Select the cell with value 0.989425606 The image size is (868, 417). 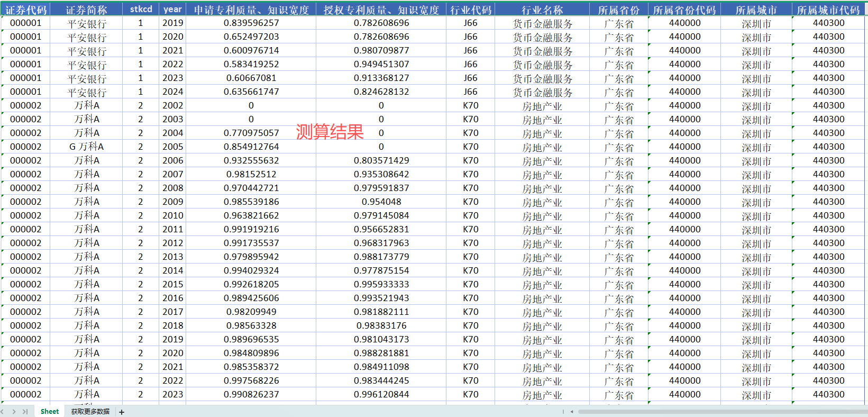251,298
